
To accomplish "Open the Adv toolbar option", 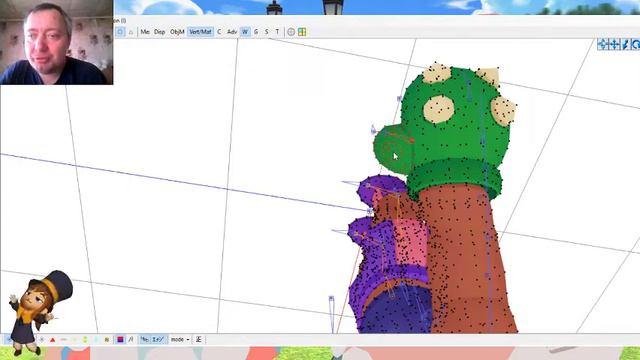I will [x=232, y=32].
